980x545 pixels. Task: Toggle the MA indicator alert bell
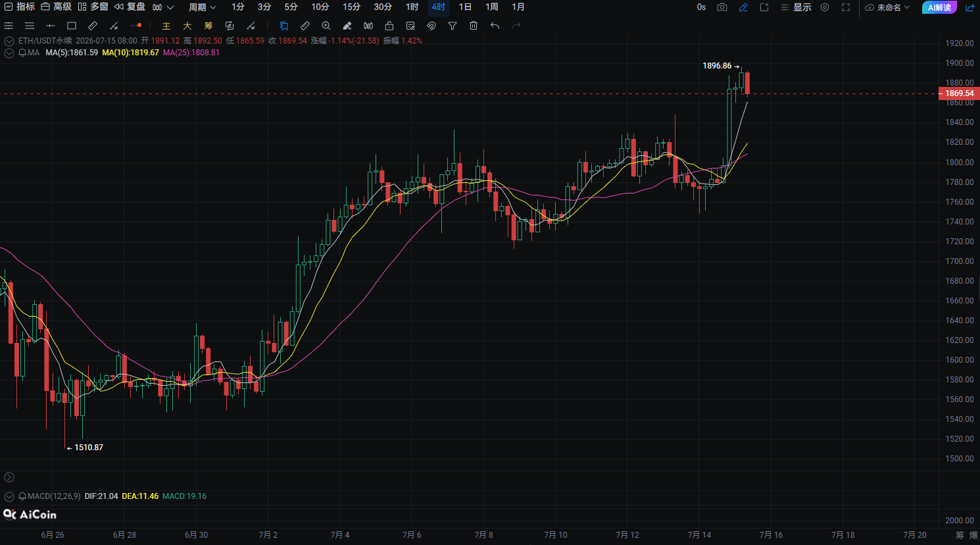pyautogui.click(x=22, y=53)
